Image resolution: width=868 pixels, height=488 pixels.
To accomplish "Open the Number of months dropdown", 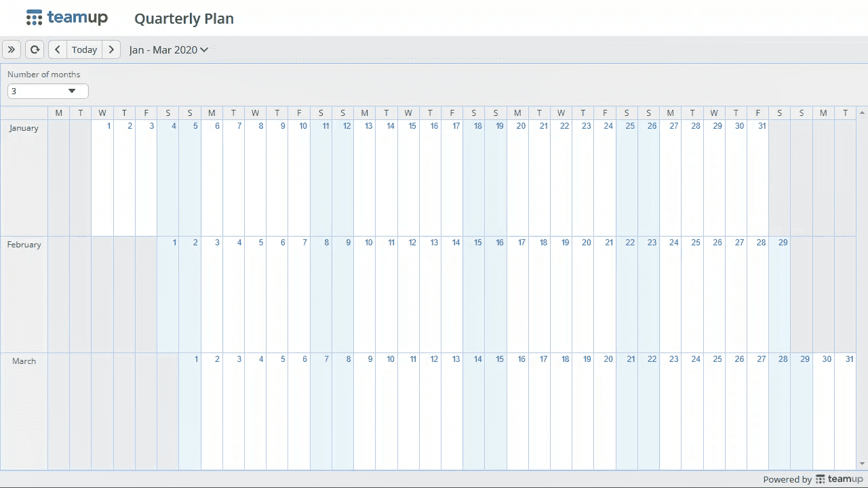I will click(x=48, y=91).
